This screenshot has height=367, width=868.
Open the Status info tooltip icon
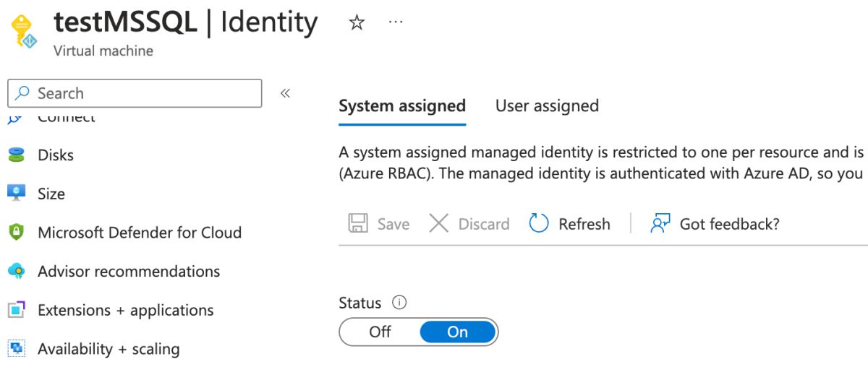coord(399,303)
